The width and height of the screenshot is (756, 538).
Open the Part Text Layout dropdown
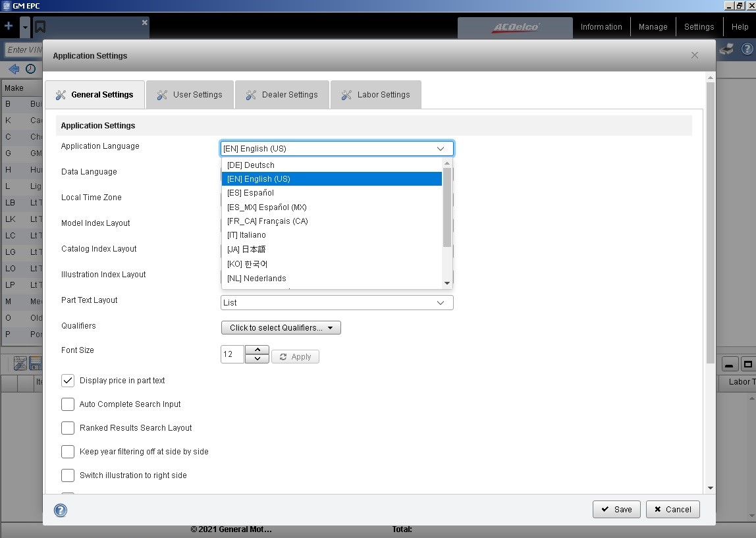pyautogui.click(x=337, y=303)
